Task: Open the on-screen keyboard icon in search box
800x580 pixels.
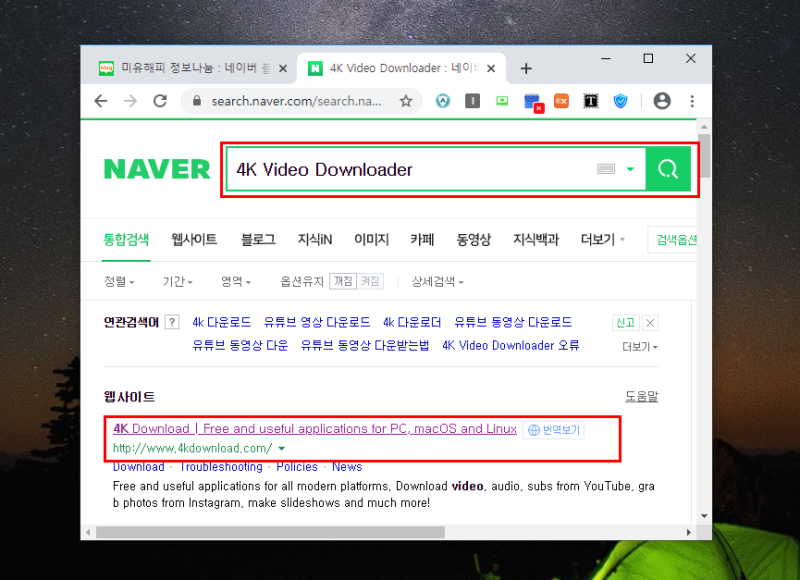Action: point(606,169)
